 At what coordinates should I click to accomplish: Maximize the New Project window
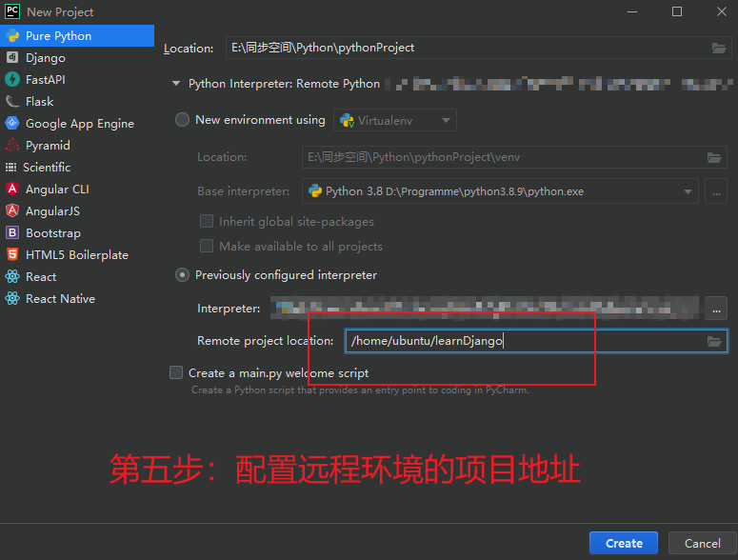click(677, 11)
